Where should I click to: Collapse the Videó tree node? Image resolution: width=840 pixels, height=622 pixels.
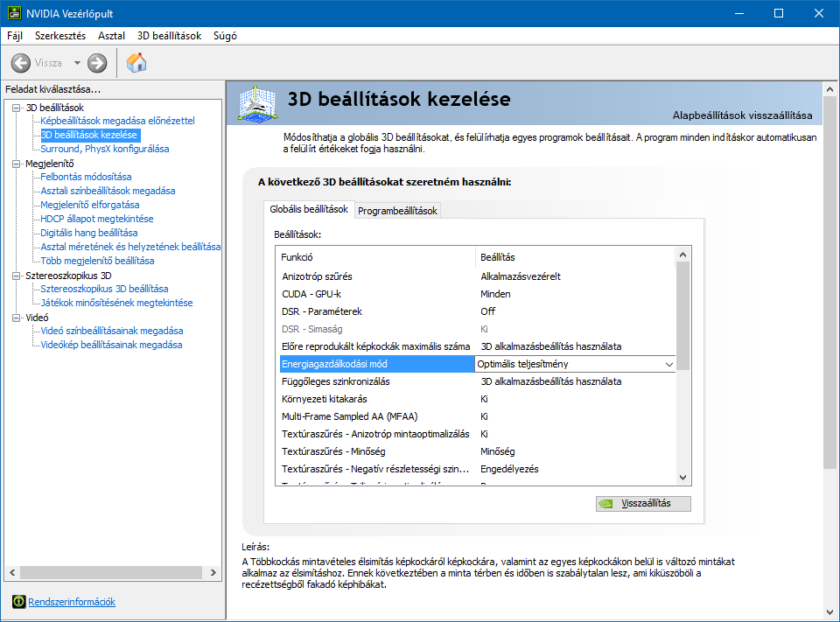pyautogui.click(x=16, y=318)
